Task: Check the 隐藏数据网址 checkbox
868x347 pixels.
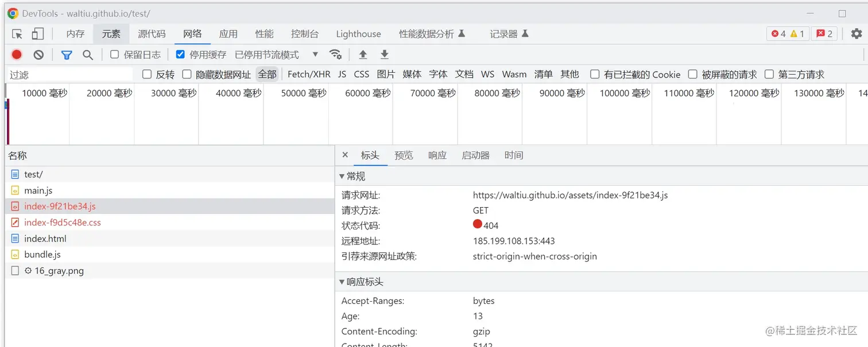Action: pos(187,74)
